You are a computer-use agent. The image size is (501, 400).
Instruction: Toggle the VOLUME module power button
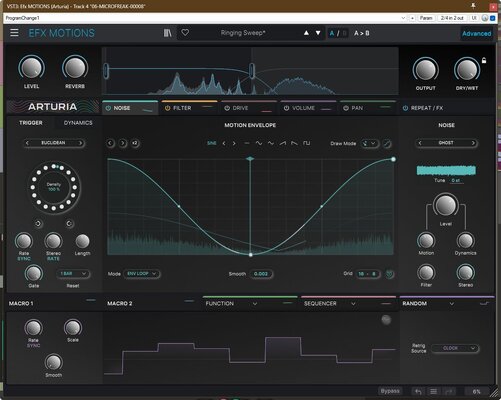click(286, 108)
